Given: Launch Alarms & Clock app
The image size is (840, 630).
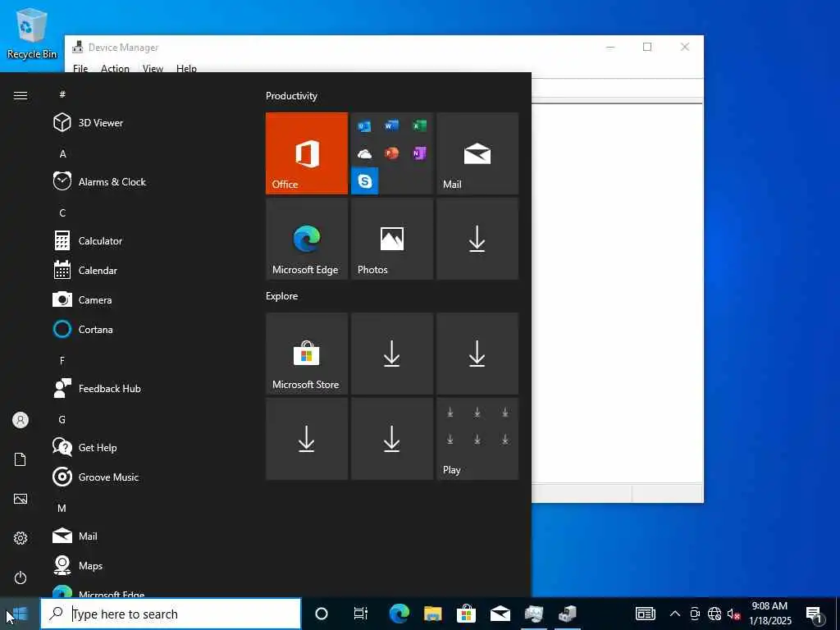Looking at the screenshot, I should point(99,181).
